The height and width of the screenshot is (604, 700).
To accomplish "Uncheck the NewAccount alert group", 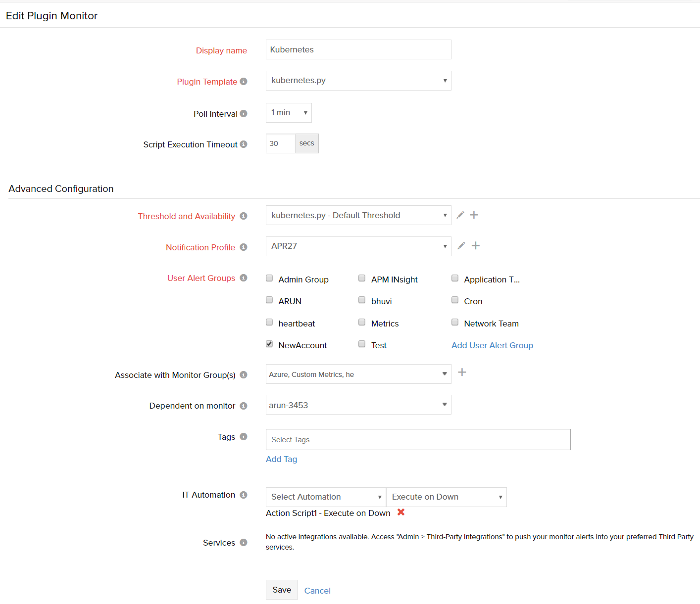I will [x=269, y=344].
